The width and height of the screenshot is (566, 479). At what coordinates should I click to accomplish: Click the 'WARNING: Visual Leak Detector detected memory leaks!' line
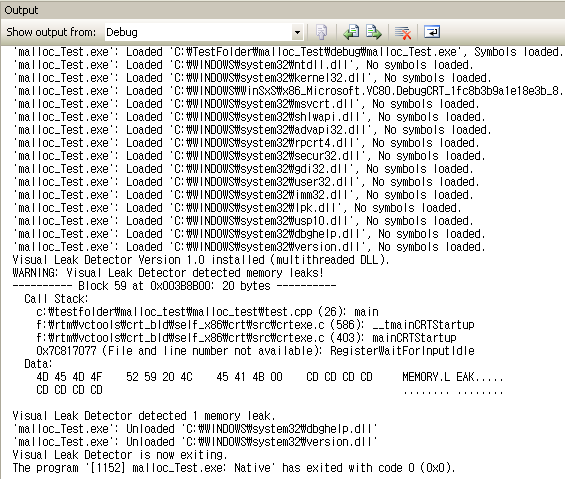point(168,273)
